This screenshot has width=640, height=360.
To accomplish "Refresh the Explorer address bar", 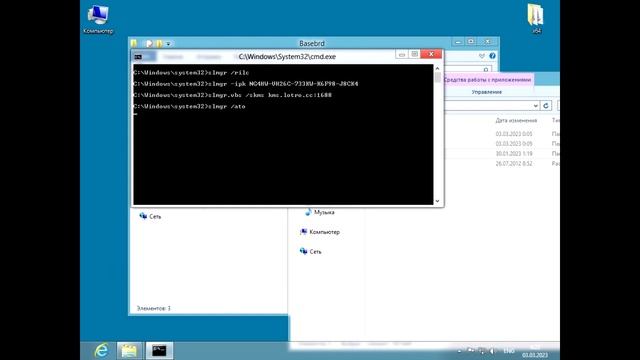I will [x=546, y=106].
